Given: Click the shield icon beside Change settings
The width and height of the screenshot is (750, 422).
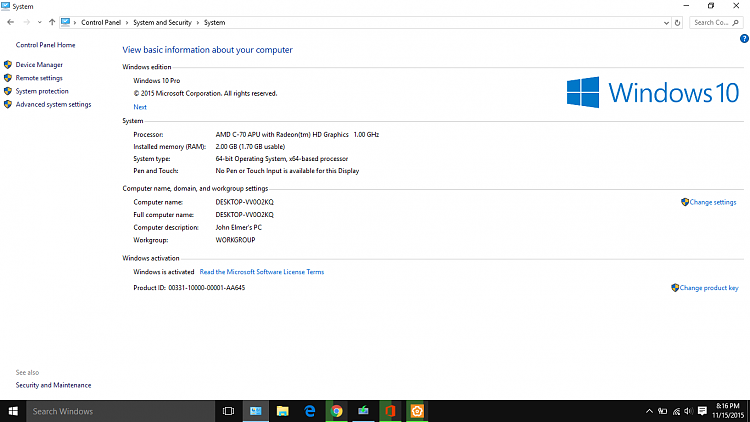Looking at the screenshot, I should pyautogui.click(x=685, y=202).
